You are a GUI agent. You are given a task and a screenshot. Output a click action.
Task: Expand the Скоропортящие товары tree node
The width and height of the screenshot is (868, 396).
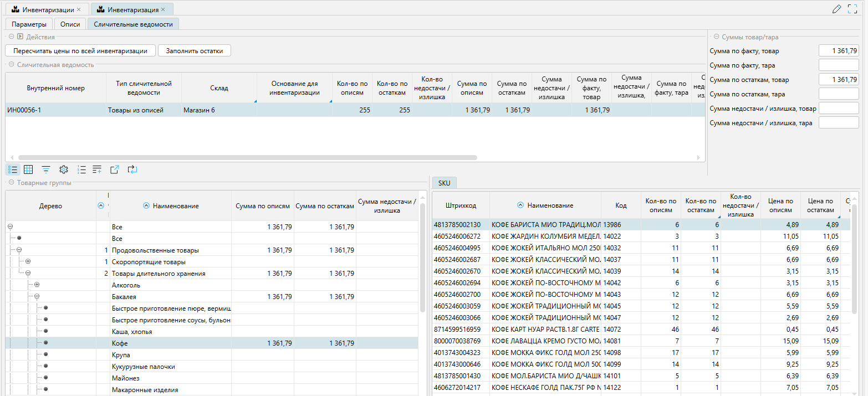pos(28,262)
